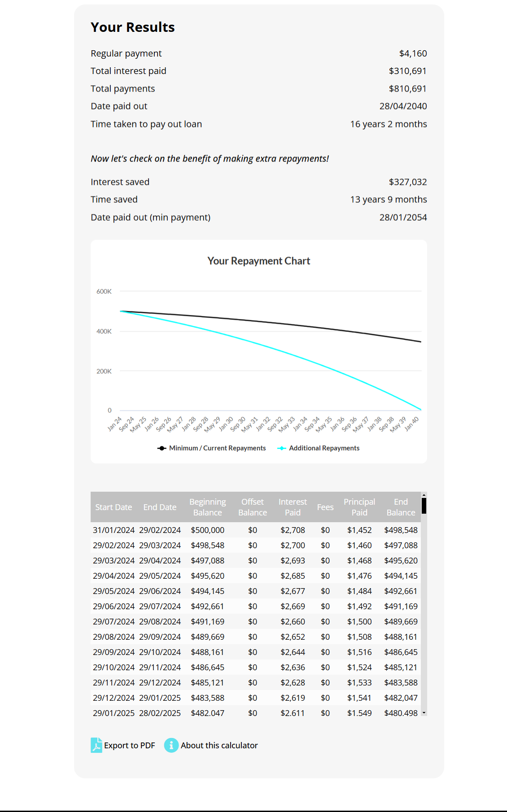The height and width of the screenshot is (812, 507).
Task: Click the End Balance column header
Action: (x=401, y=507)
